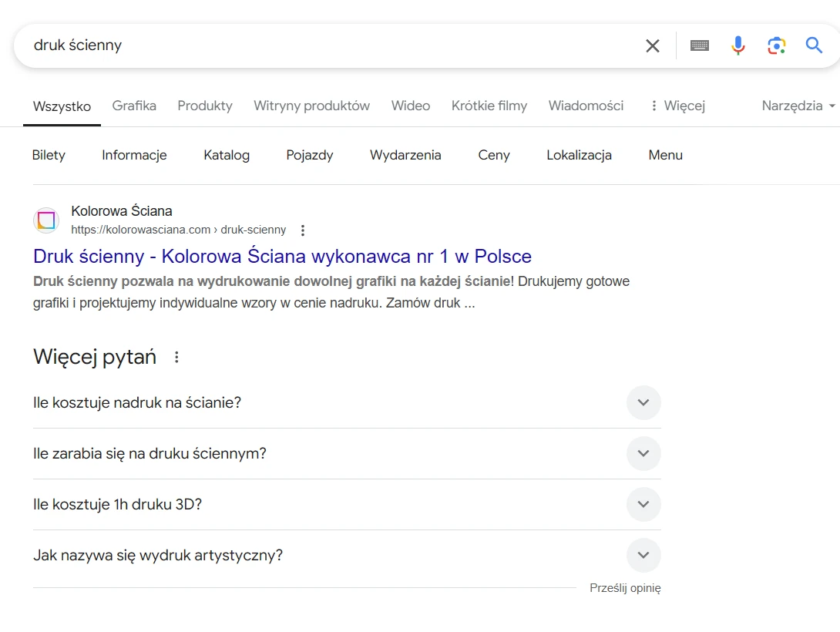Apply the Lokalizacja filter chip

click(x=579, y=155)
